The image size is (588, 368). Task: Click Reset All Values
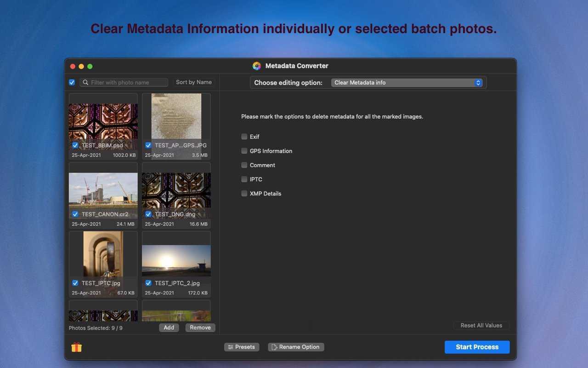481,325
